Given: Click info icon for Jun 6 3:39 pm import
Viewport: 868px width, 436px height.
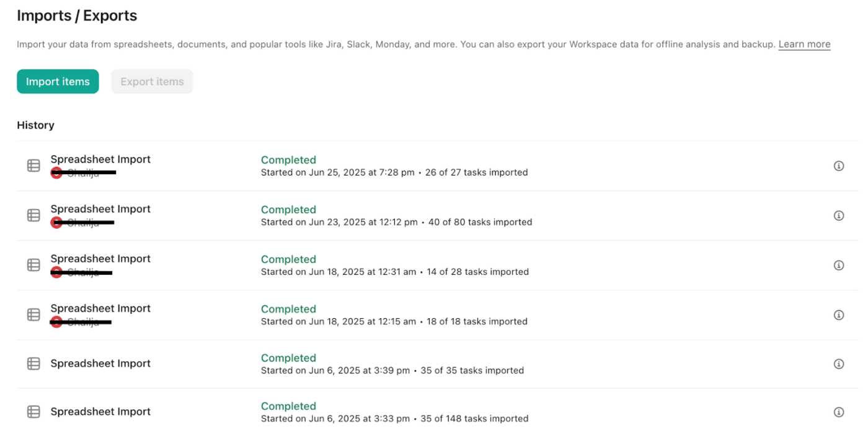Looking at the screenshot, I should (x=839, y=363).
